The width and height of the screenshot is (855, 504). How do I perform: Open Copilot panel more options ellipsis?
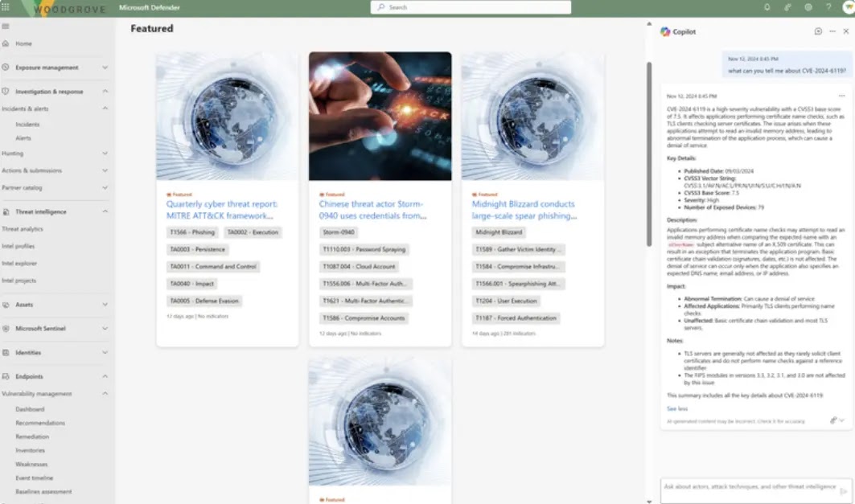832,31
